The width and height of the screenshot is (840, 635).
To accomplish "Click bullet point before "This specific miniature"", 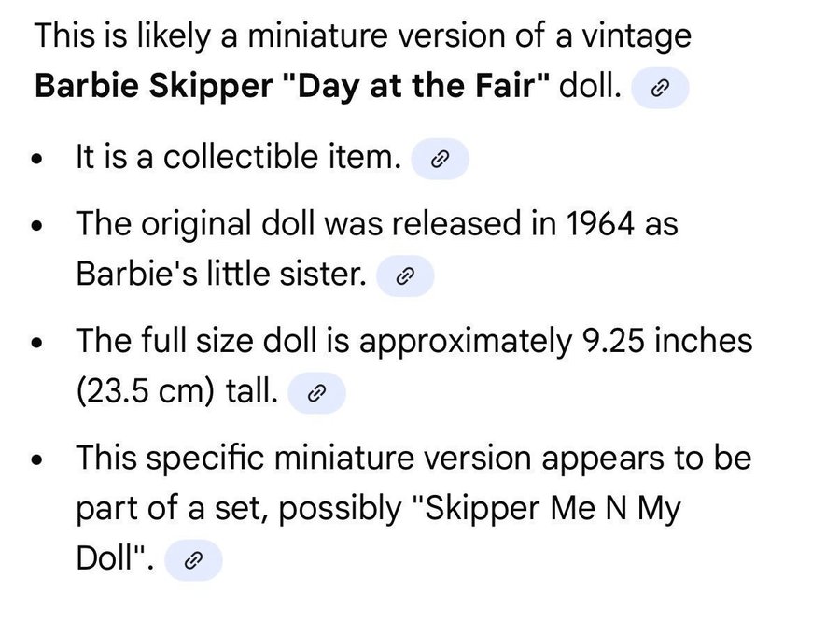I will [35, 460].
